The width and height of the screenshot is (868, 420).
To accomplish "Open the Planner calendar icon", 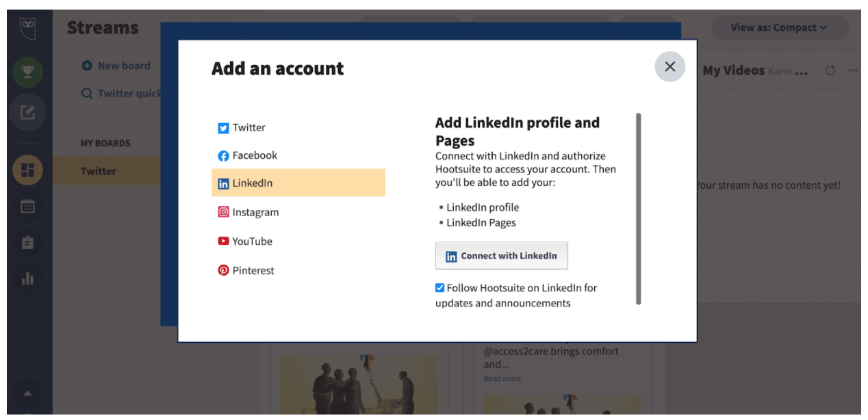I will pos(28,207).
